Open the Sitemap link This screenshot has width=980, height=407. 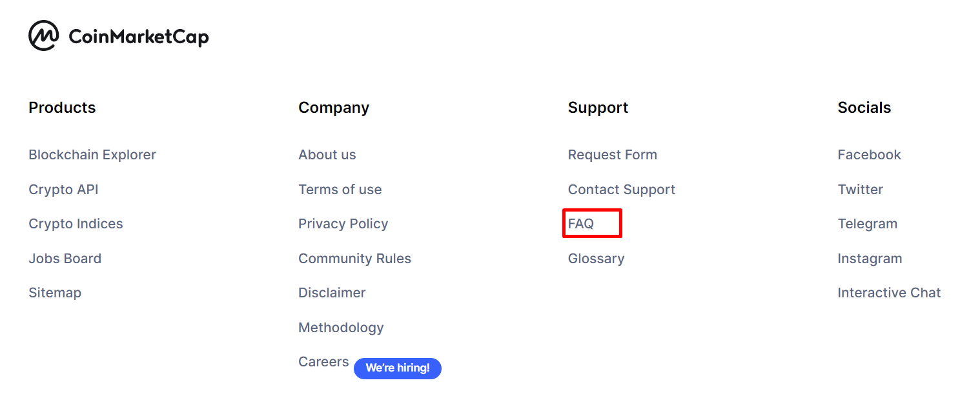click(x=55, y=293)
